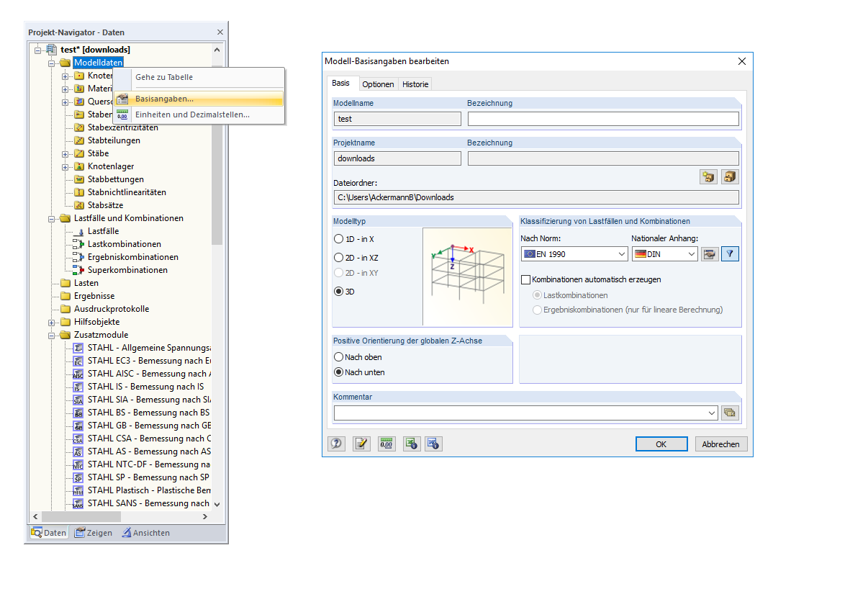Click the edit comment notepad icon

coord(361,444)
